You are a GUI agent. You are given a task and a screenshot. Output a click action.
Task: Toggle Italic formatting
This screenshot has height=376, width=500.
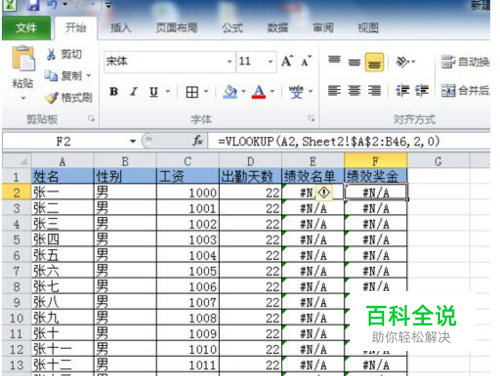point(134,91)
